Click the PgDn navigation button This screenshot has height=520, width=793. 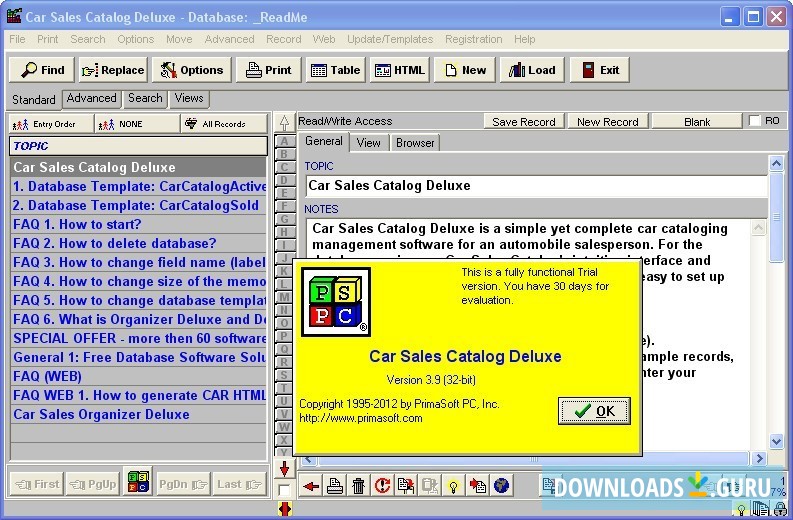coord(183,485)
